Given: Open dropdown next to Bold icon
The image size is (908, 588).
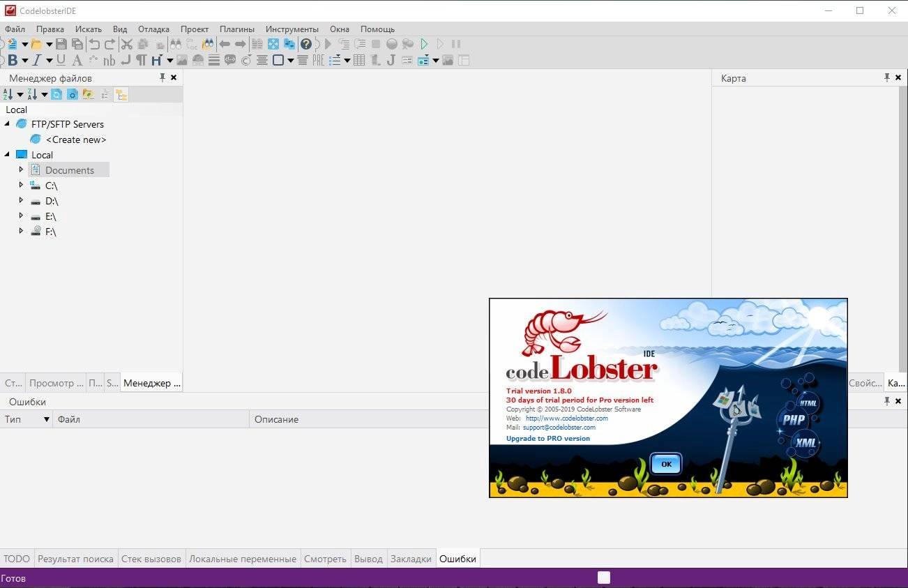Looking at the screenshot, I should (24, 61).
